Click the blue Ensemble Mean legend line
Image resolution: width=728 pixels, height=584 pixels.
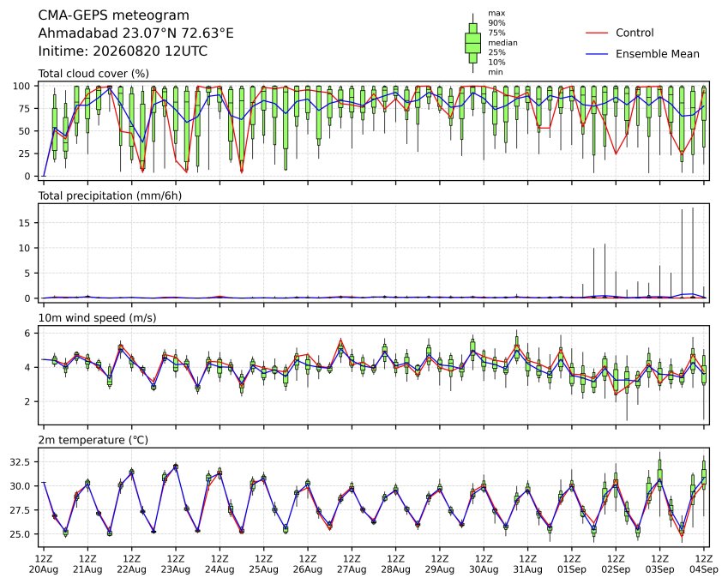[x=597, y=54]
